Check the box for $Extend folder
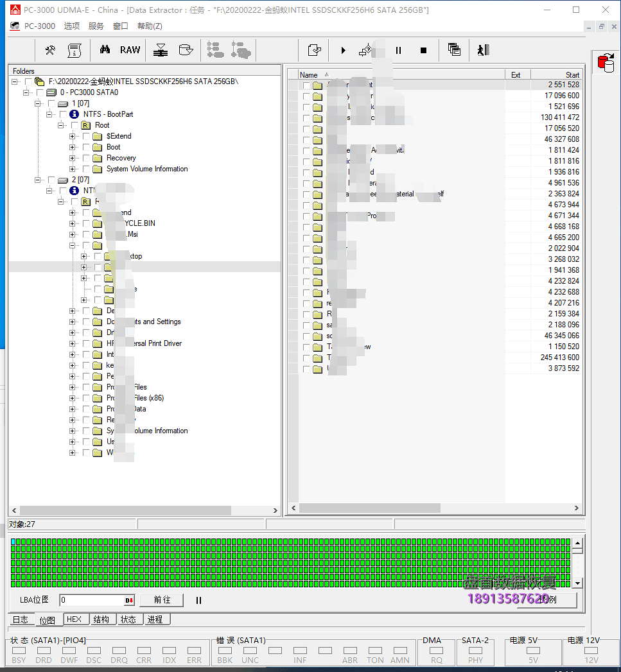The height and width of the screenshot is (672, 621). (x=86, y=136)
